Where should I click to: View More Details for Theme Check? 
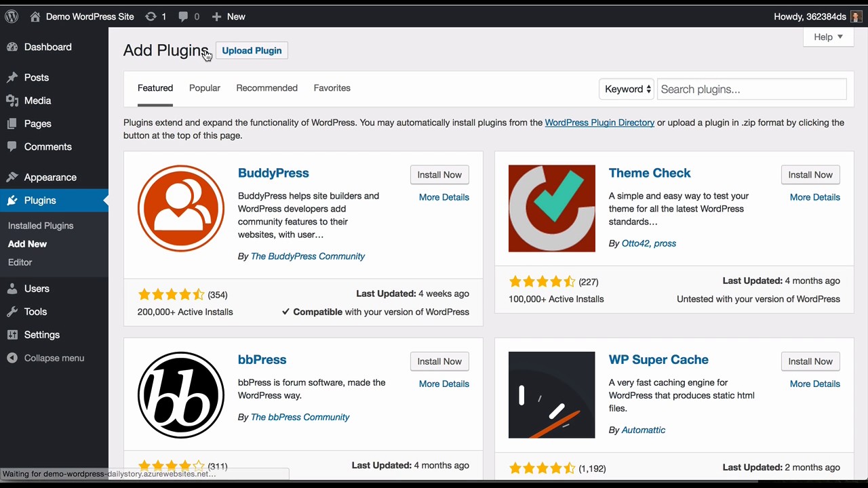pos(815,197)
